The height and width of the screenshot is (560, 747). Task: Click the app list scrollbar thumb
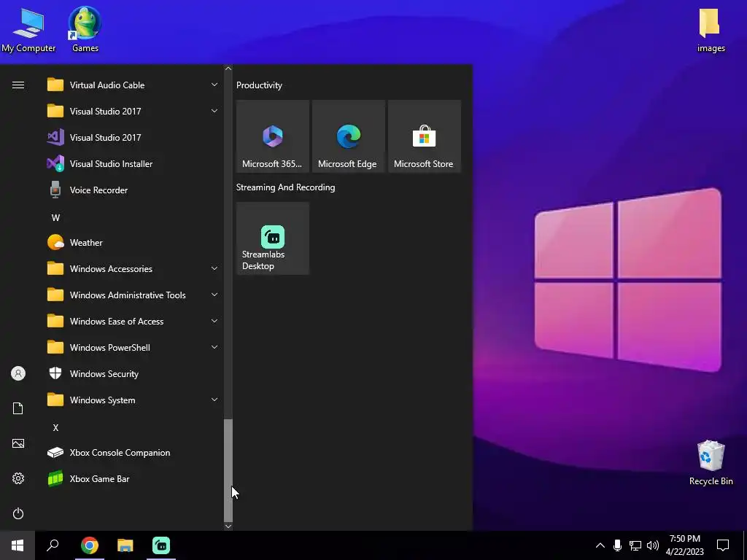228,470
